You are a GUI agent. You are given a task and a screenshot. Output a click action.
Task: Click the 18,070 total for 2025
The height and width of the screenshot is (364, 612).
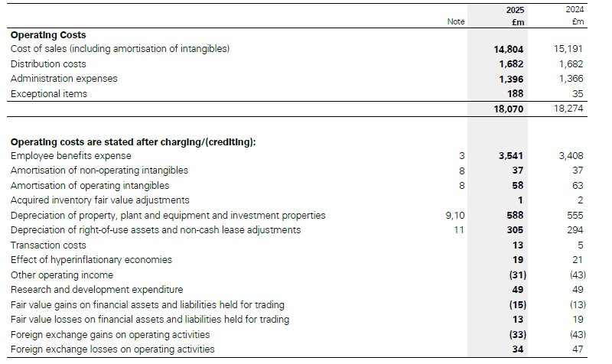coord(509,109)
